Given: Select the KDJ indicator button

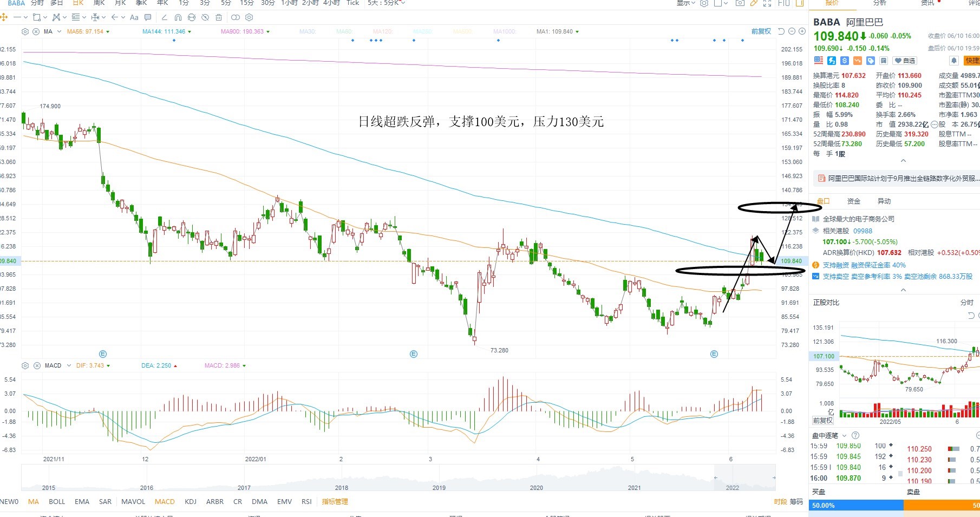Looking at the screenshot, I should pos(191,502).
